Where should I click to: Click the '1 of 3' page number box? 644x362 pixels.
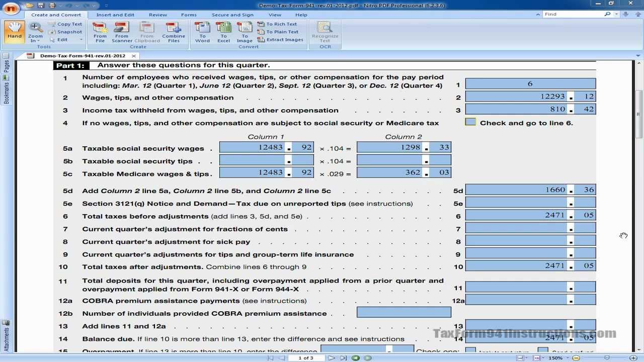[x=306, y=358]
